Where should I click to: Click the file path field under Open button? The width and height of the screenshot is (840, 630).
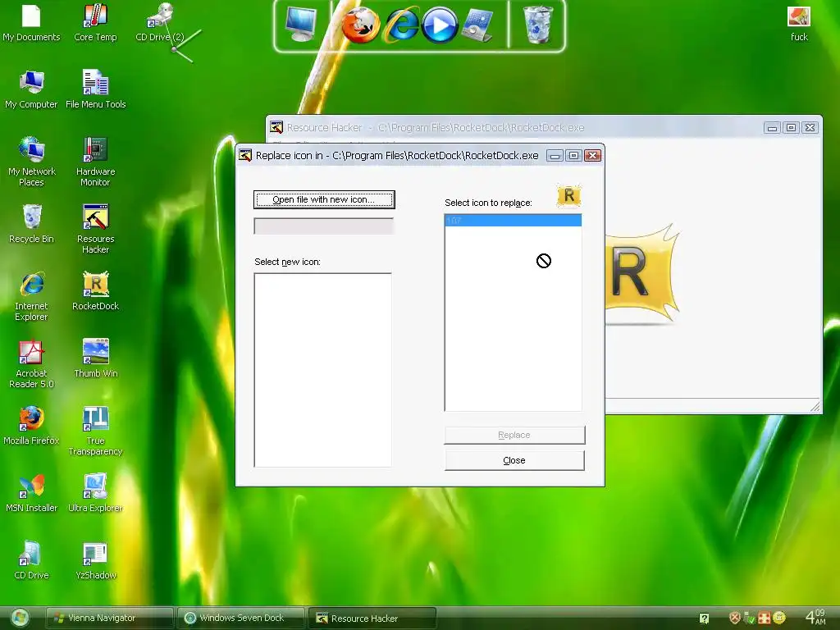click(x=323, y=226)
